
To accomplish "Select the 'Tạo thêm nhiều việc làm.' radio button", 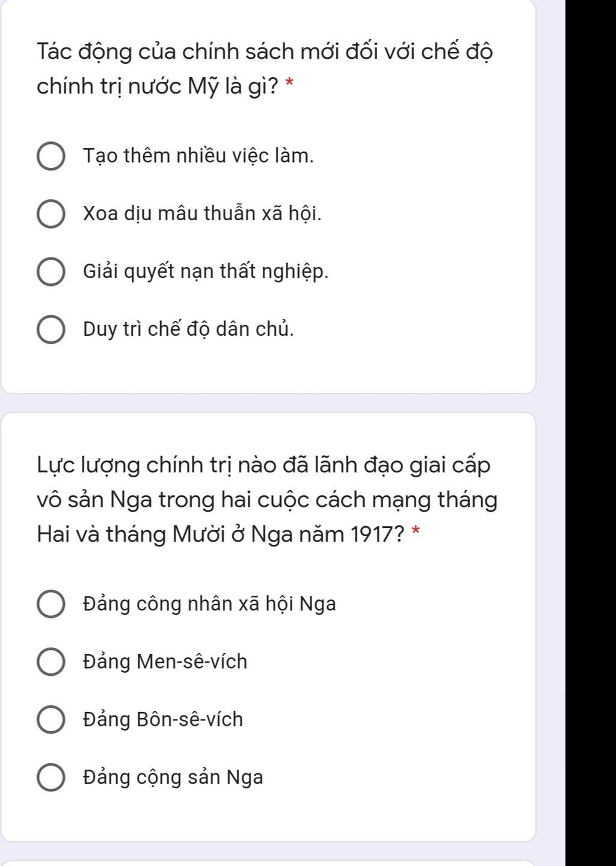I will point(52,156).
